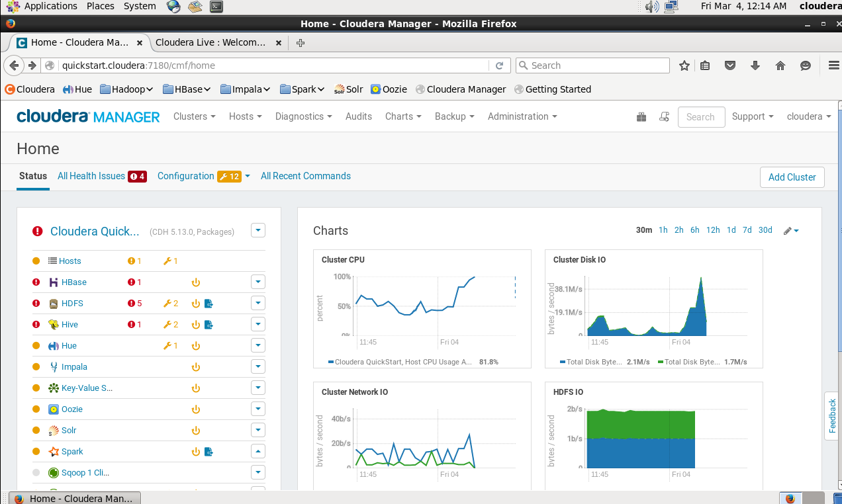The width and height of the screenshot is (842, 504).
Task: Open Cloudera QuickStart cluster actions dropdown
Action: (x=258, y=231)
